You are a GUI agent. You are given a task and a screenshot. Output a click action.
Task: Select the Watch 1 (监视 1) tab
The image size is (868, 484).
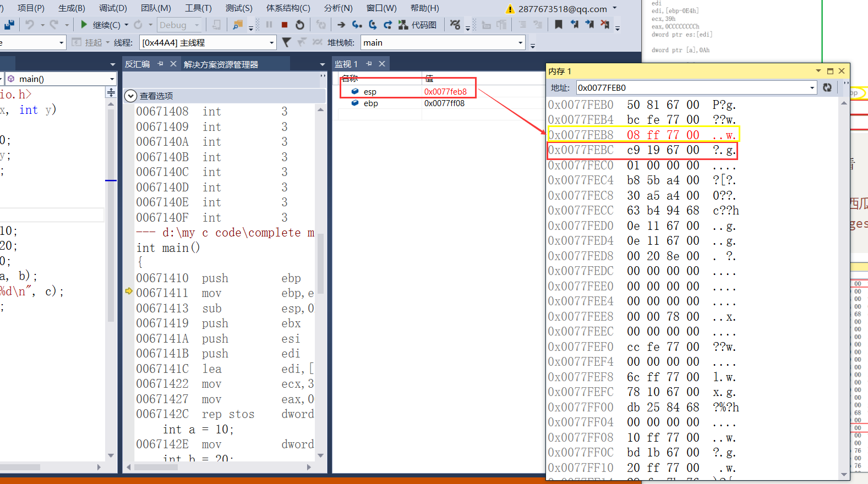click(346, 64)
